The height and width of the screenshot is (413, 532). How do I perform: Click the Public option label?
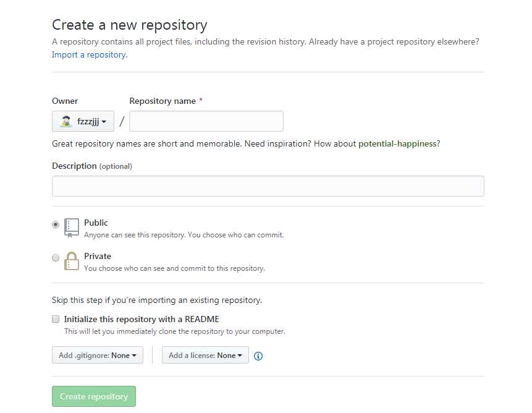pyautogui.click(x=96, y=223)
